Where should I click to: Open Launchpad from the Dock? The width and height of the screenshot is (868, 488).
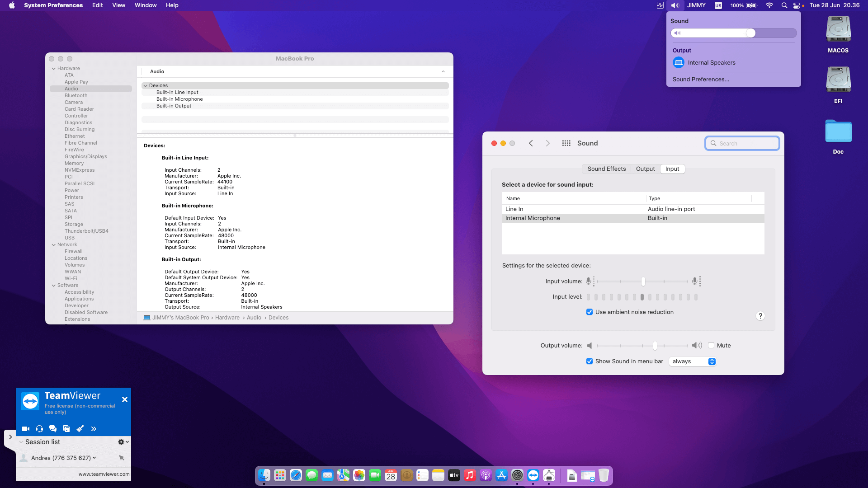point(280,475)
